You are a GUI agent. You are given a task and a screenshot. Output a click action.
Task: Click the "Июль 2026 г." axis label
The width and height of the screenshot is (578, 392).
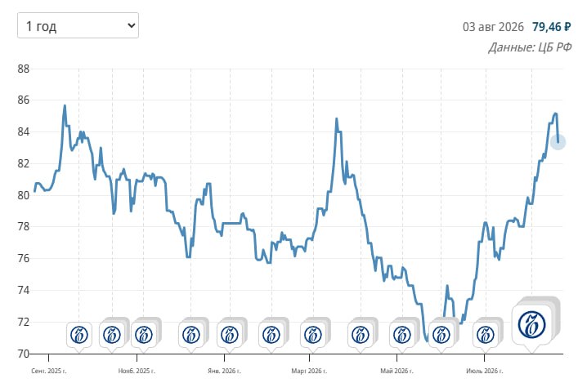[x=484, y=371]
